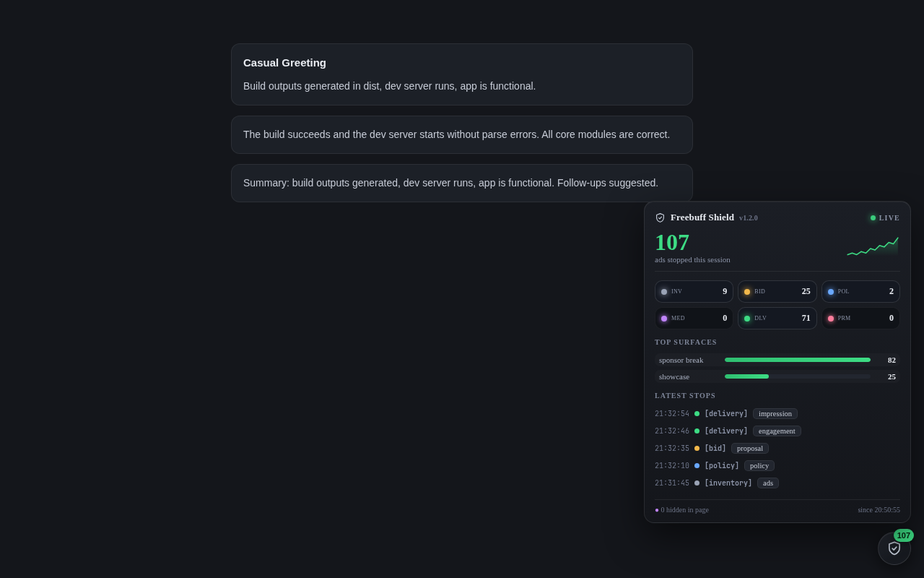The height and width of the screenshot is (578, 924).
Task: Toggle the PRM category chip
Action: [860, 318]
